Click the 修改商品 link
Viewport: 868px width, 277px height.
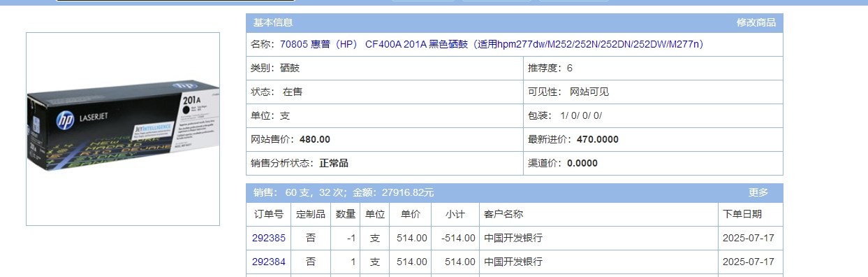tap(756, 23)
